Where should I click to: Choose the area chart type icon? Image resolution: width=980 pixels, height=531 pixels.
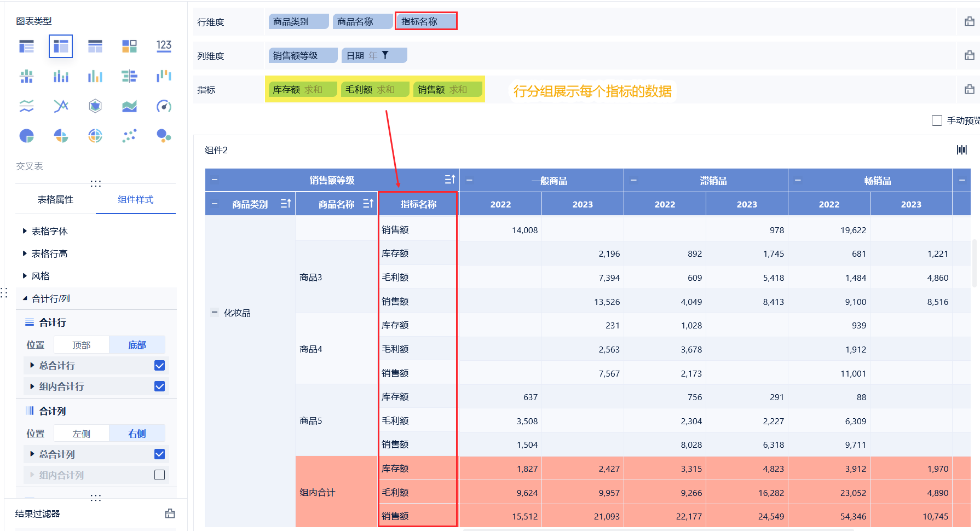tap(129, 106)
